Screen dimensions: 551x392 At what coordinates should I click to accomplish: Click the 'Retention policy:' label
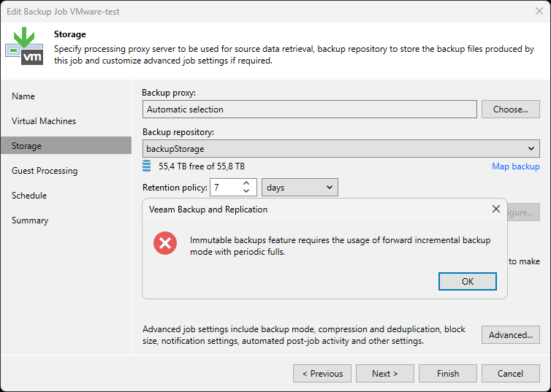[x=175, y=188]
